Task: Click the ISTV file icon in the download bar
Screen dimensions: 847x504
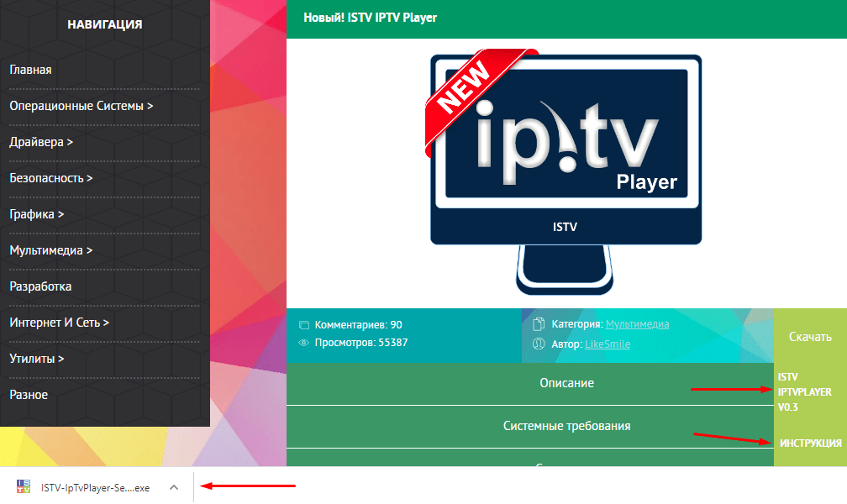Action: (x=25, y=486)
